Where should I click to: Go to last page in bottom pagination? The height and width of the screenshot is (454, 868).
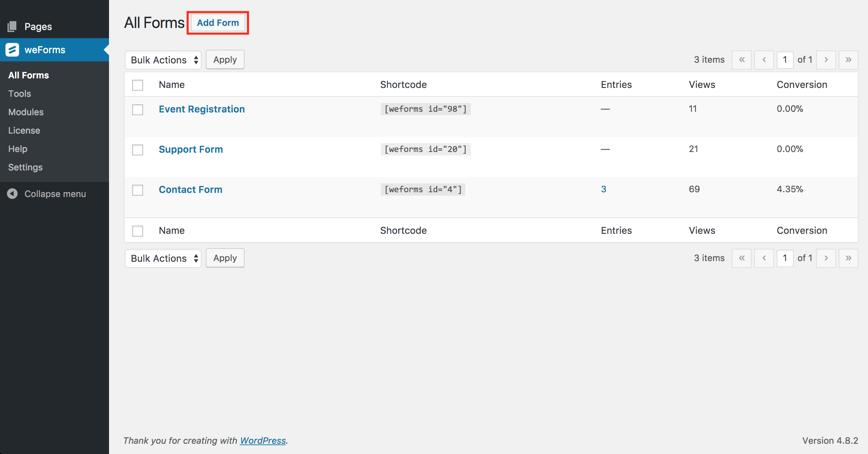tap(849, 258)
